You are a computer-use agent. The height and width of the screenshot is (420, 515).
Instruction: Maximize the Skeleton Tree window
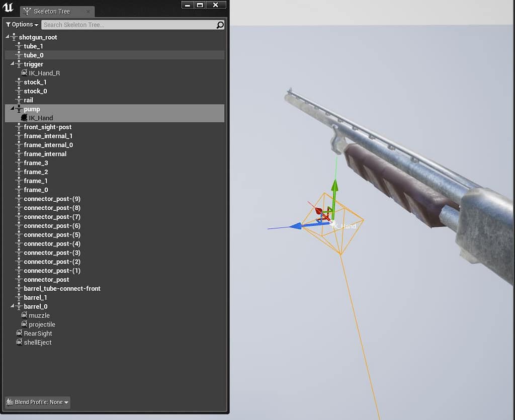click(200, 5)
